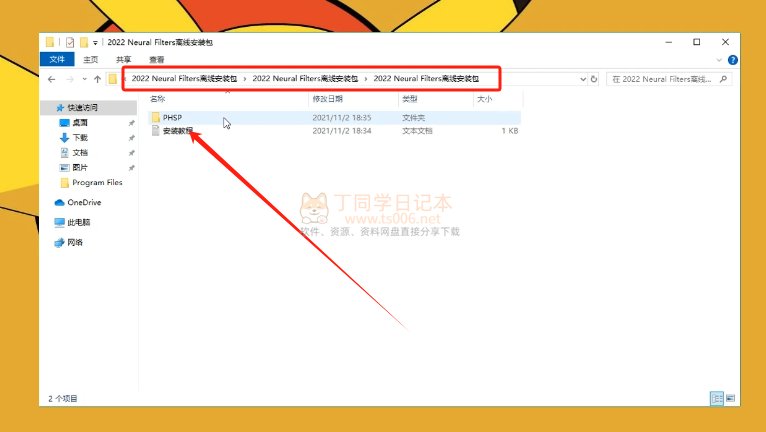
Task: Switch to large icons view in status bar
Action: pos(730,399)
